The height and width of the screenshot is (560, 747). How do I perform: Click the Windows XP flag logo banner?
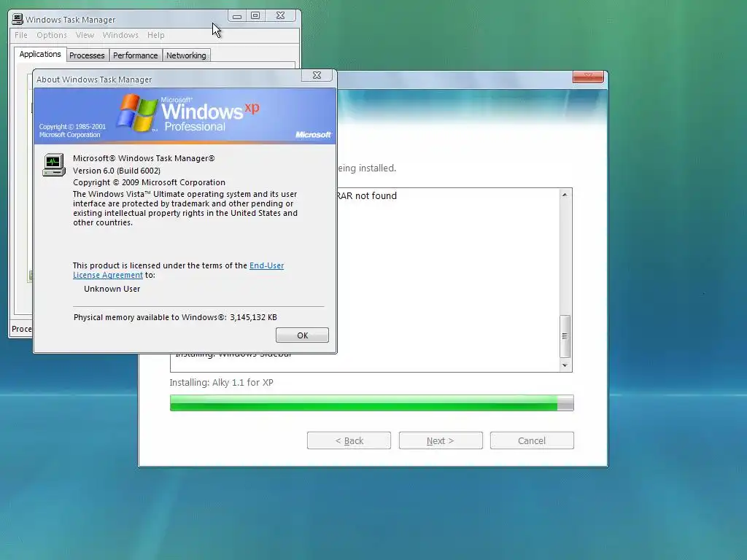[x=185, y=116]
